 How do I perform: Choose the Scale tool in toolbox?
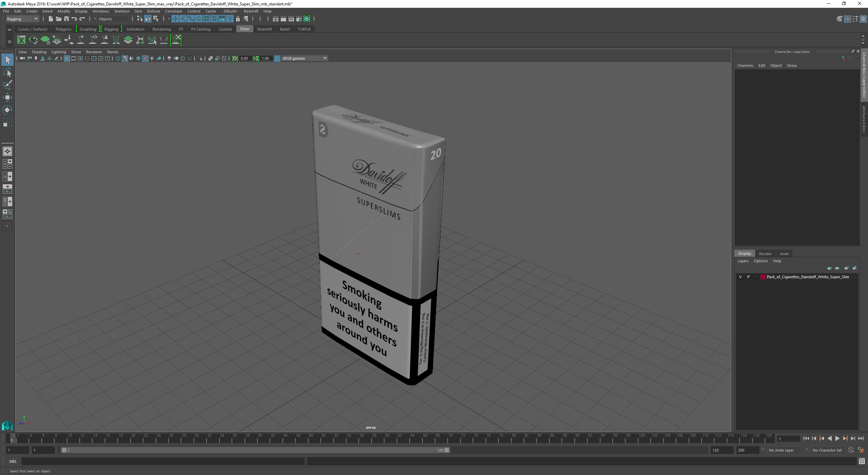click(x=7, y=122)
